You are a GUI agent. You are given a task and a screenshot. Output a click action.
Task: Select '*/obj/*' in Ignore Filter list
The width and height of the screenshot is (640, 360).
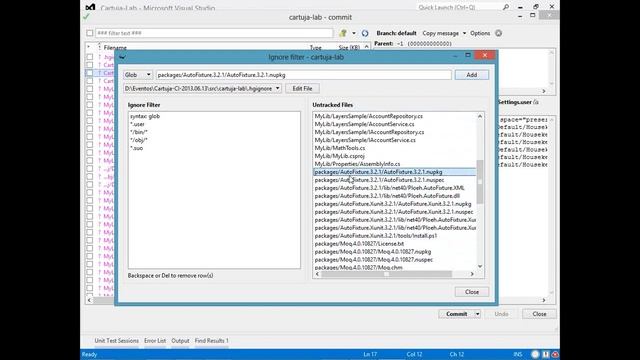tap(139, 140)
